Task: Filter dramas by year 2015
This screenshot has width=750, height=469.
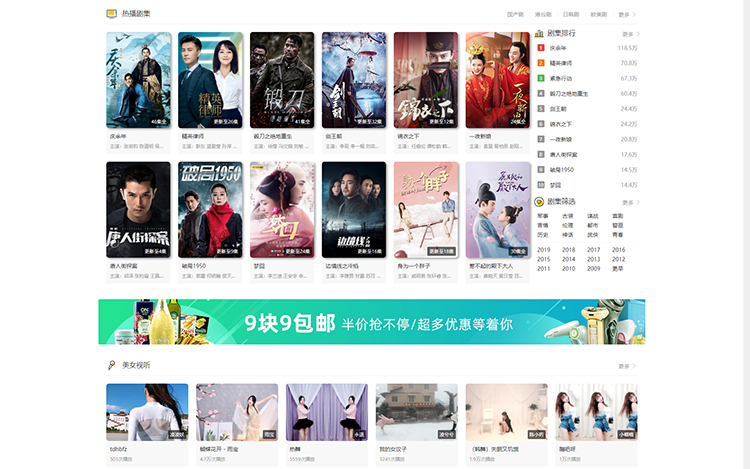Action: pyautogui.click(x=543, y=259)
